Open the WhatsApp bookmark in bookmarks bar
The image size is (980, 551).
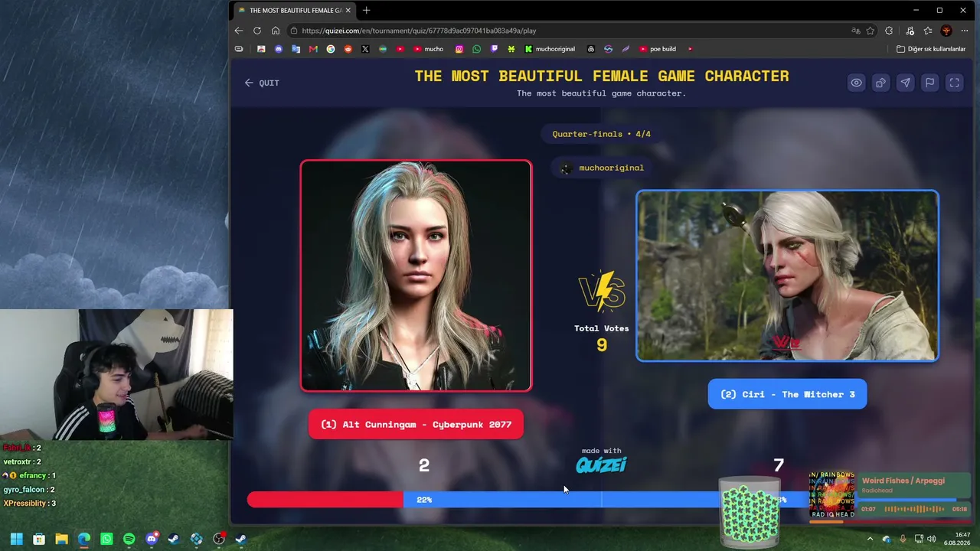(x=477, y=49)
